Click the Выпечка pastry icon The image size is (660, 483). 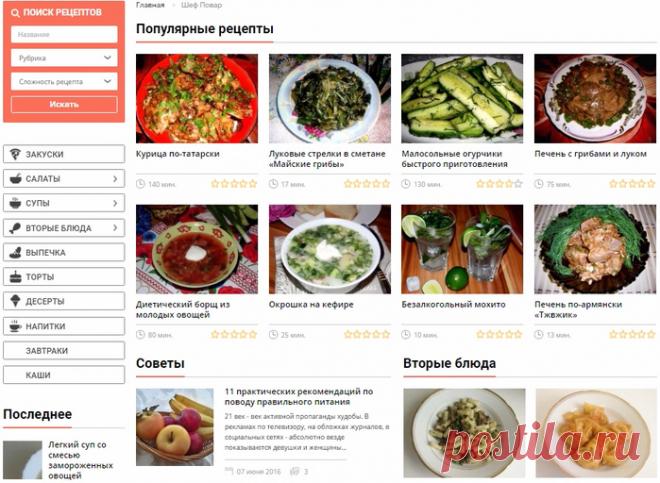coord(15,252)
